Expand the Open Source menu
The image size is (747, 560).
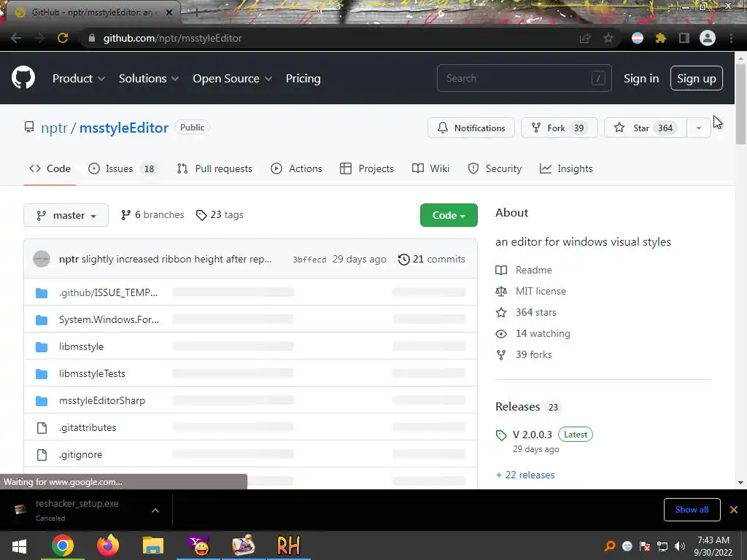tap(233, 79)
